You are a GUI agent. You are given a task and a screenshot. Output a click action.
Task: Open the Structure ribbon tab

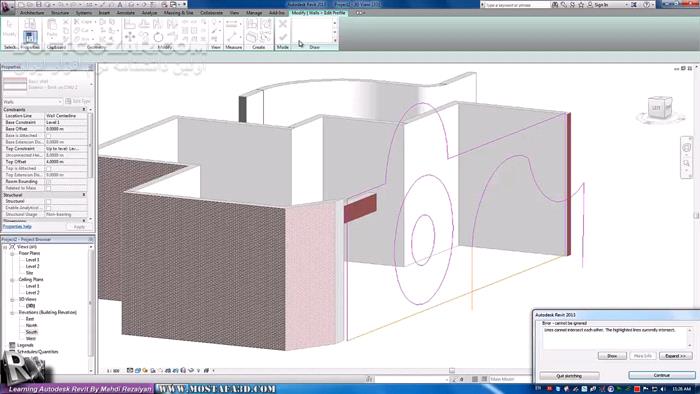(x=60, y=13)
